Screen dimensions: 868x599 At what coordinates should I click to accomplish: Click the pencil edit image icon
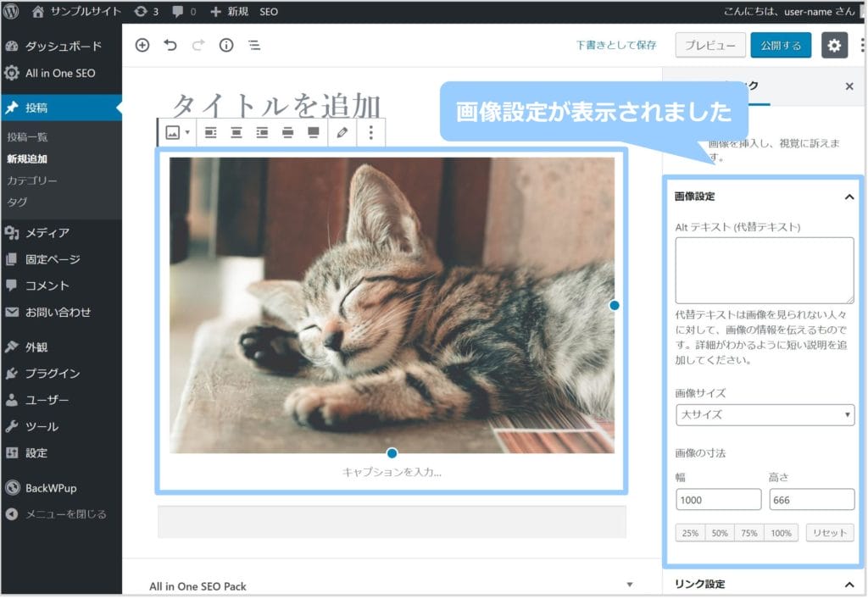pos(342,132)
